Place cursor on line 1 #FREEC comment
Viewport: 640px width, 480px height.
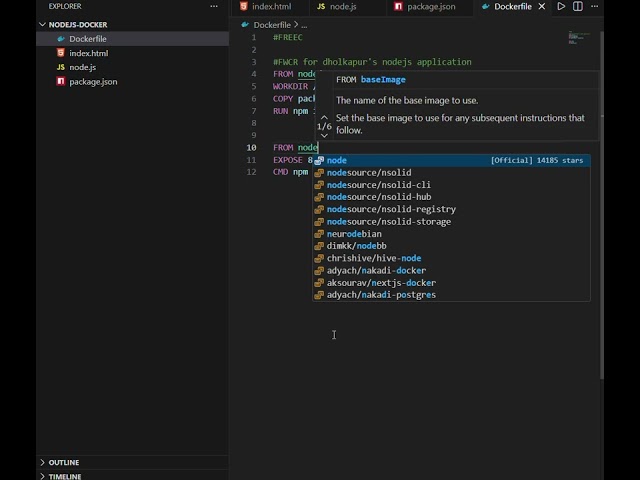[x=288, y=38]
